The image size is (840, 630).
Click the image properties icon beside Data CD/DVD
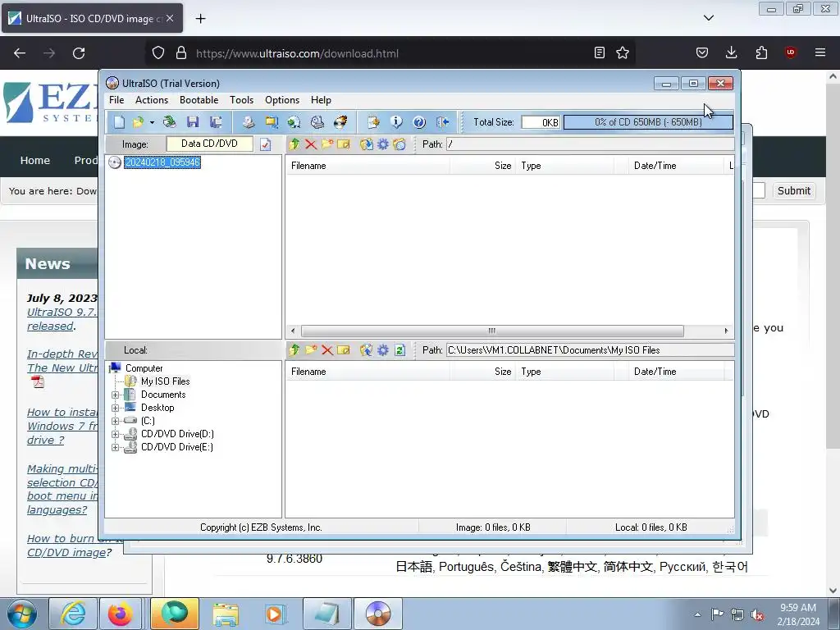tap(265, 144)
